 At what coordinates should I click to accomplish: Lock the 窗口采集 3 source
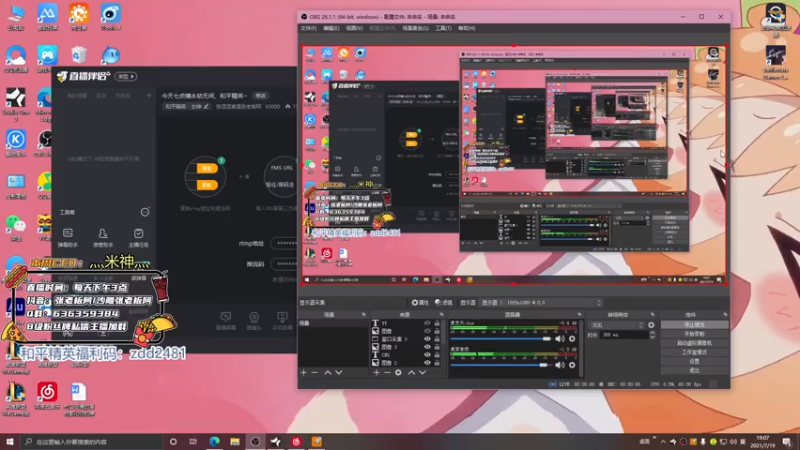tap(437, 339)
